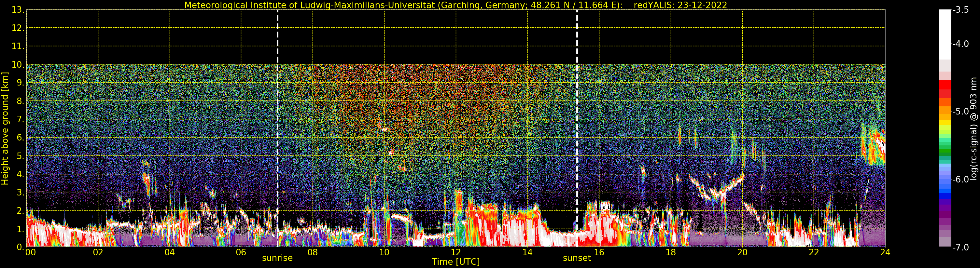Click the '11.' height tick label
Screen dimensions: 980x268
click(18, 47)
